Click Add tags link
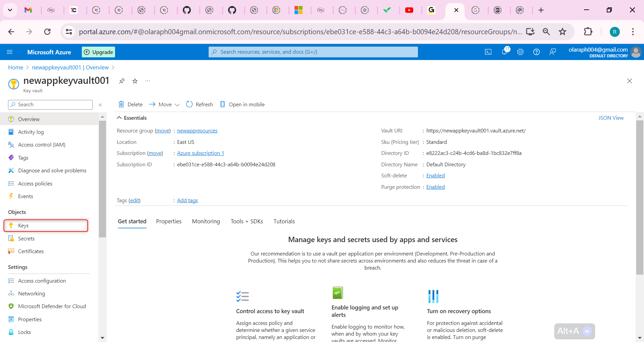 187,201
